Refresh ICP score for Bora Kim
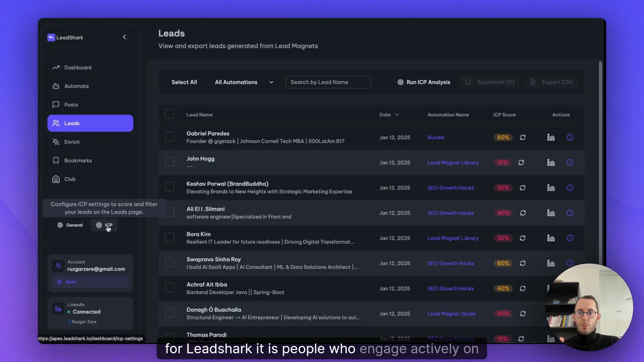This screenshot has height=362, width=644. point(523,238)
